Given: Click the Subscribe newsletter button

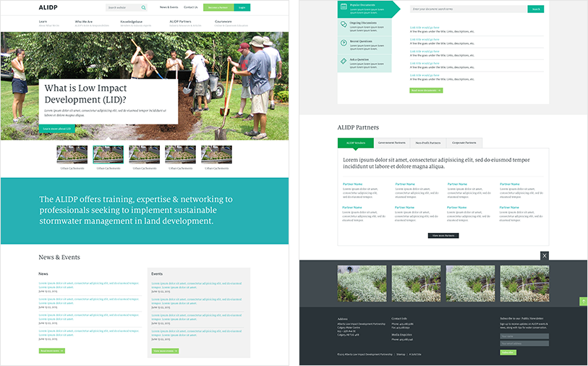Looking at the screenshot, I should [508, 352].
